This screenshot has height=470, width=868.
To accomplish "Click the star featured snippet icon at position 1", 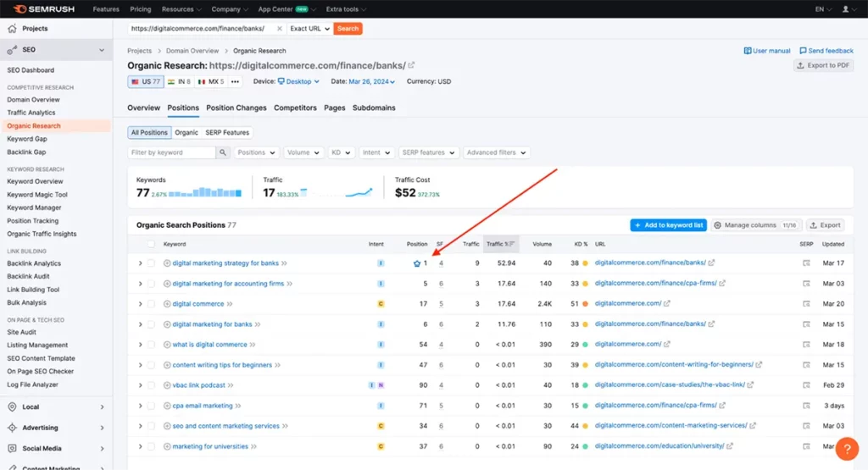I will [417, 263].
